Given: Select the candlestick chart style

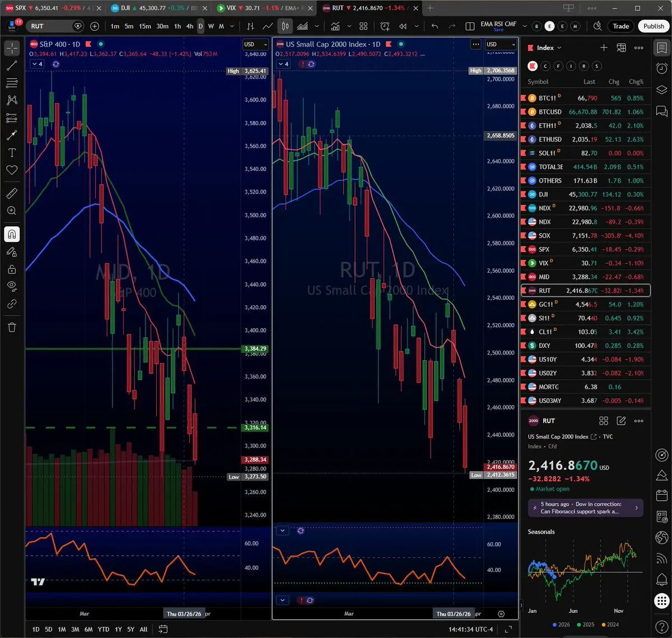Looking at the screenshot, I should point(285,26).
